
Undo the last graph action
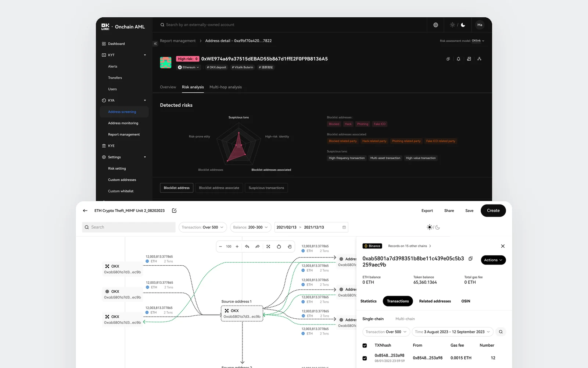(x=247, y=247)
